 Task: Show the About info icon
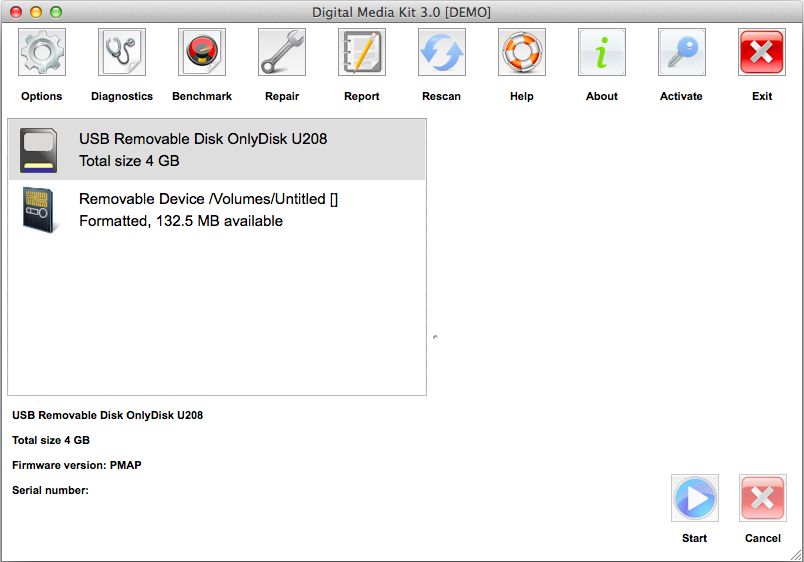click(602, 52)
